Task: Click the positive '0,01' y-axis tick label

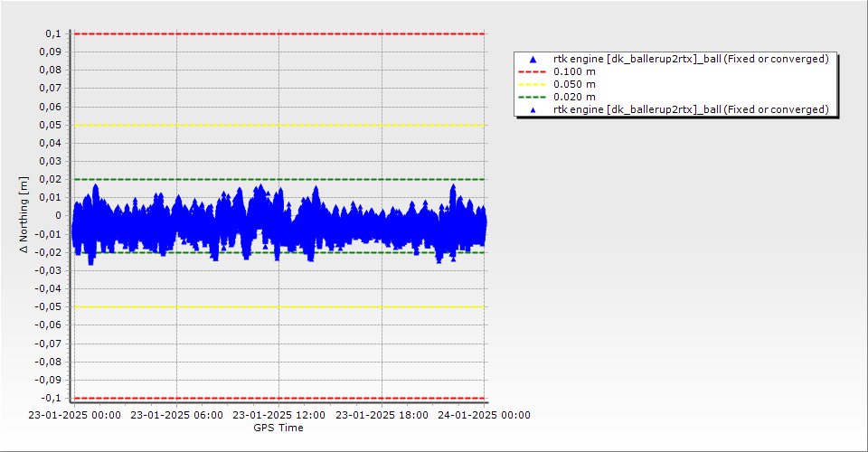Action: (x=51, y=197)
